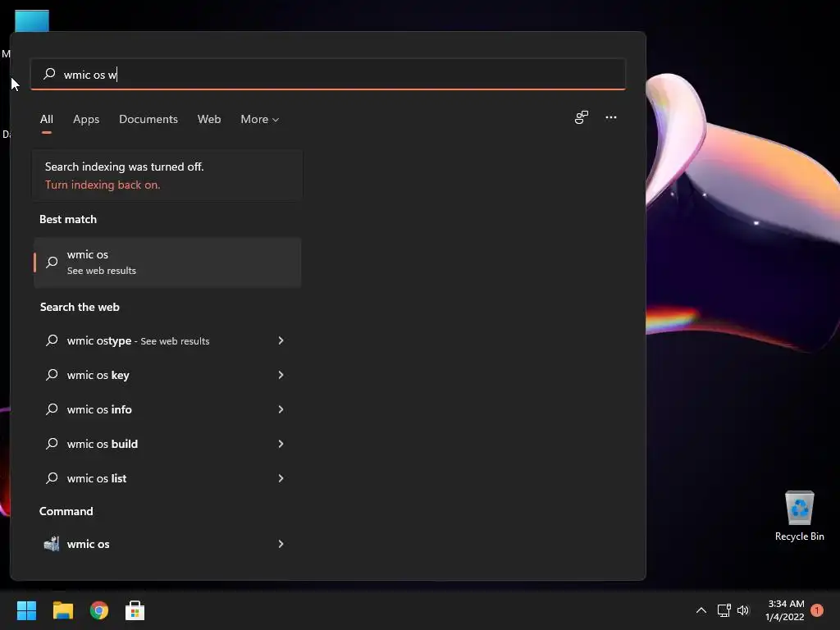Expand wmic os build arrow
This screenshot has width=840, height=630.
(x=281, y=444)
